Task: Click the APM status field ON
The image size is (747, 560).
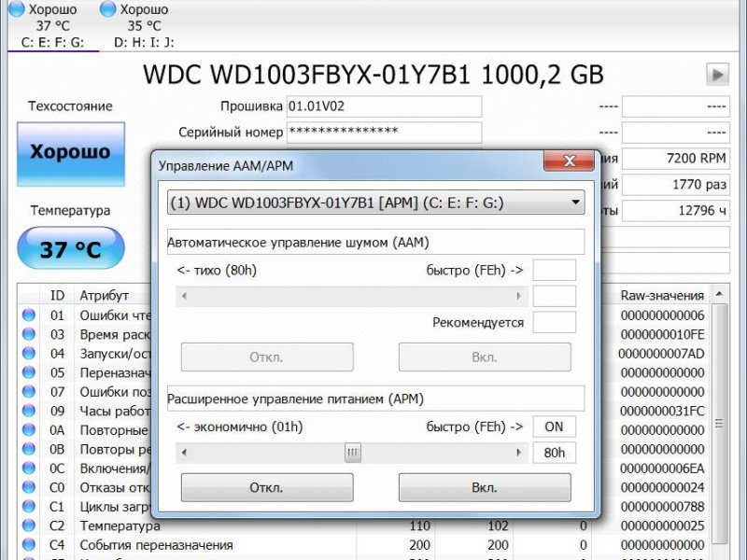Action: (554, 427)
